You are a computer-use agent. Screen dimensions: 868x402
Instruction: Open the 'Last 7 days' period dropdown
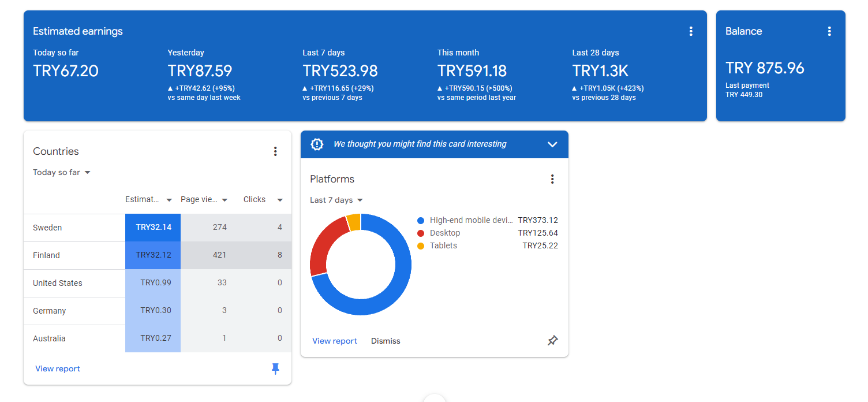click(336, 200)
